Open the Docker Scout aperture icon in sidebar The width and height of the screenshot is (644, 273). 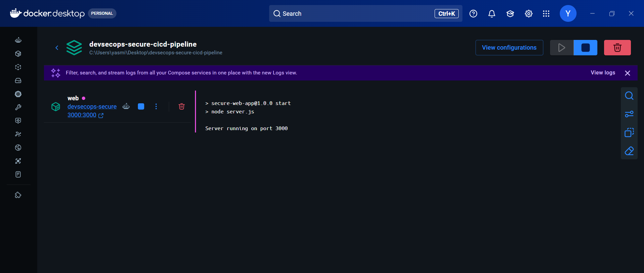(18, 161)
